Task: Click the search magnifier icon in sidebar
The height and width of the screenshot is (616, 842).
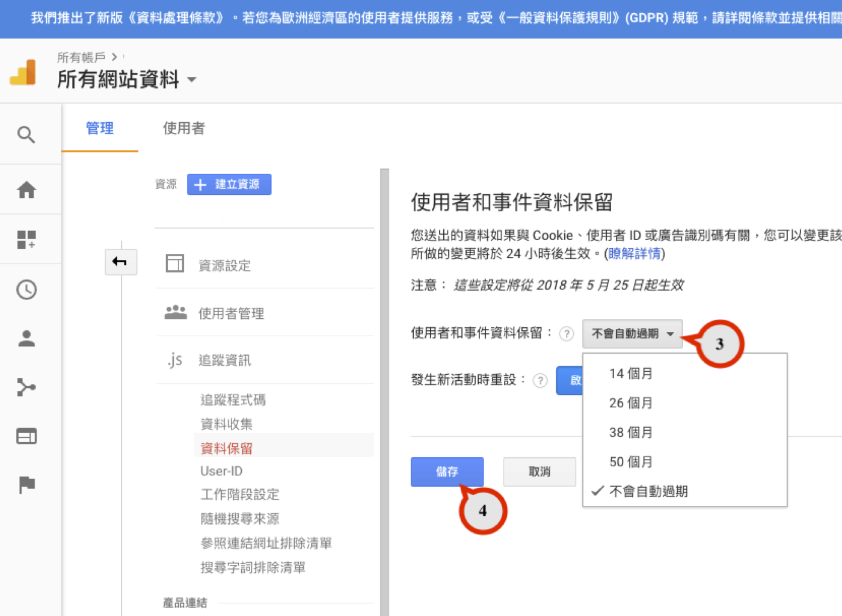Action: (x=26, y=135)
